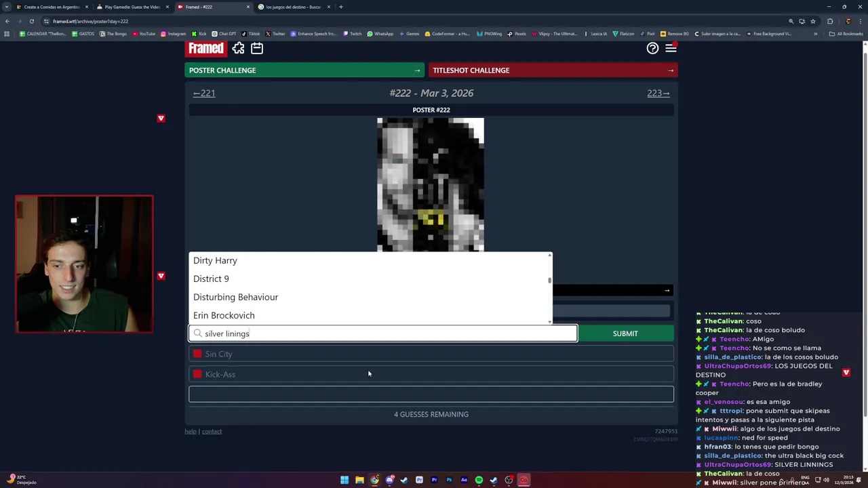Open the calendar archive icon
The height and width of the screenshot is (488, 868).
click(x=257, y=48)
